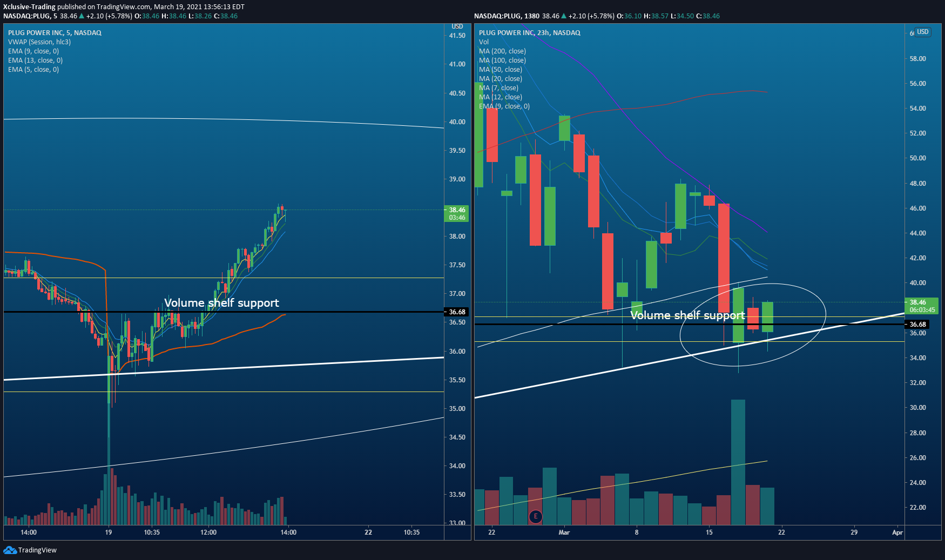Screen dimensions: 945x560
Task: Click the MA (7, close) indicator label
Action: 498,88
